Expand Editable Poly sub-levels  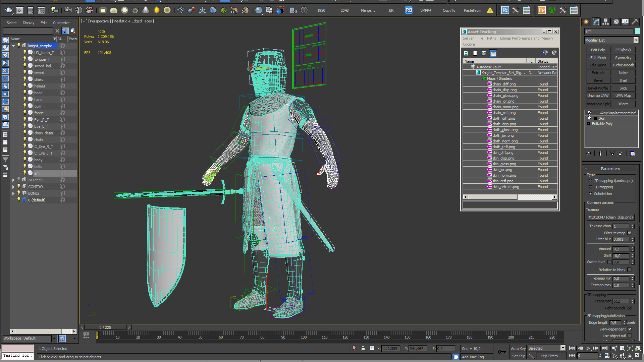click(588, 124)
